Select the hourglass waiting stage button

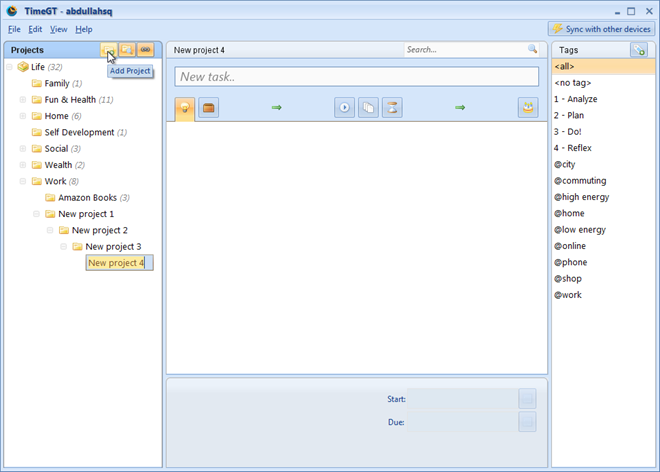pos(392,108)
